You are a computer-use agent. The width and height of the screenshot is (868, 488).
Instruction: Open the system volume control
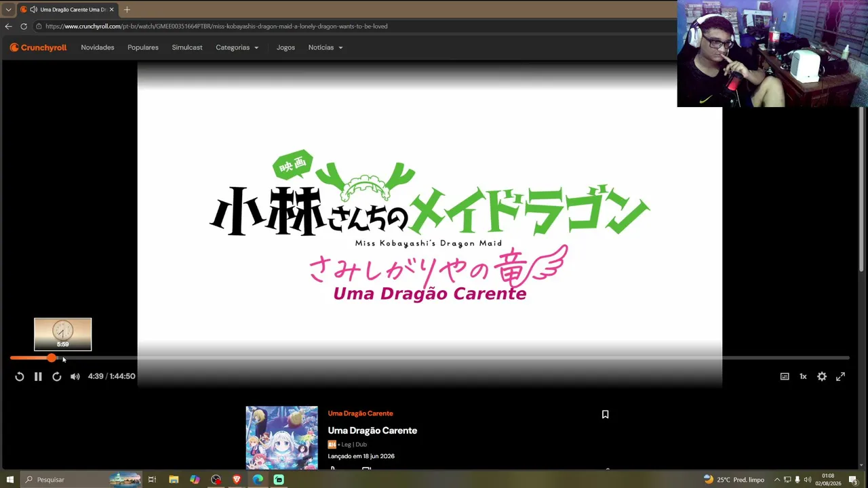coord(808,479)
